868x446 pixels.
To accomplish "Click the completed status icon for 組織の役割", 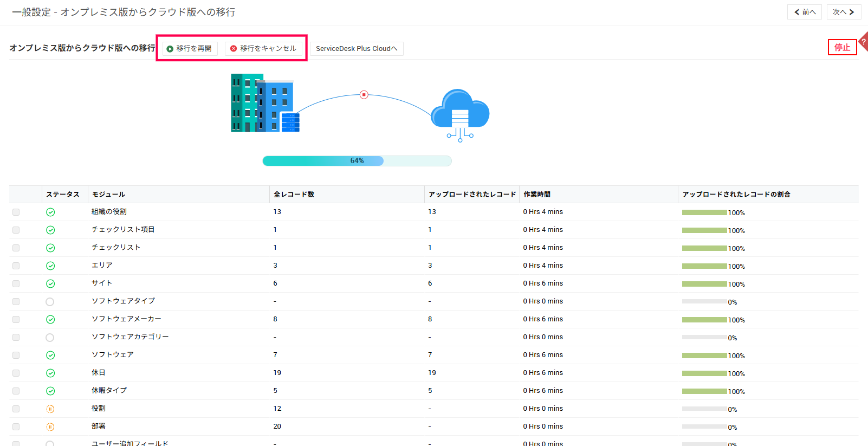I will pyautogui.click(x=50, y=212).
